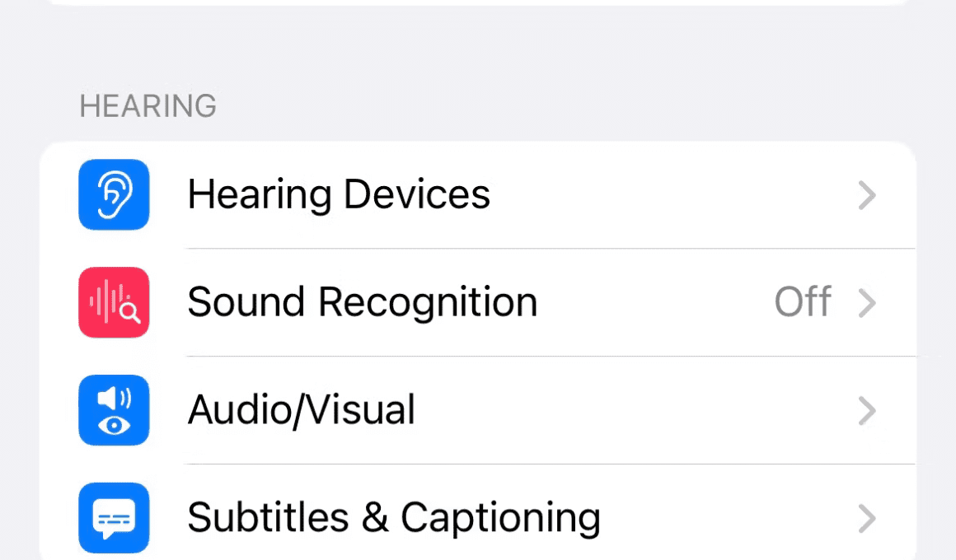This screenshot has width=956, height=560.
Task: Expand Sound Recognition via its chevron
Action: tap(867, 303)
